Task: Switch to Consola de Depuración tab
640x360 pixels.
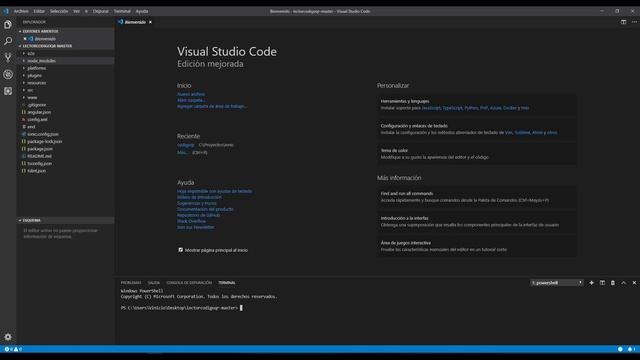Action: 189,283
